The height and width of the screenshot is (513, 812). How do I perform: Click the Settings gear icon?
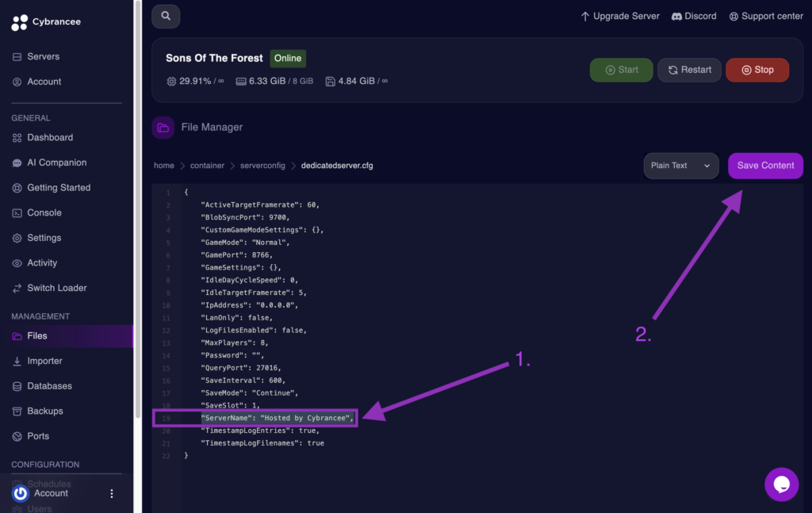[17, 238]
